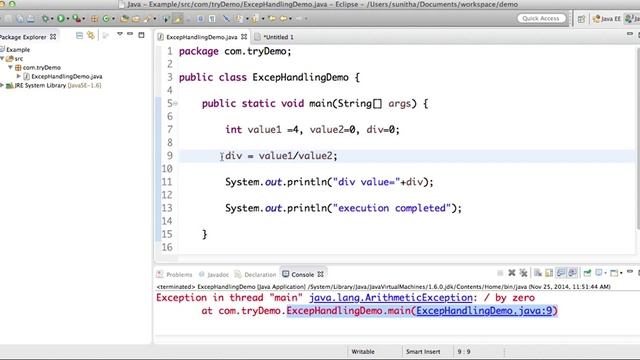
Task: Click Display Selected Console monitor icon
Action: click(599, 273)
